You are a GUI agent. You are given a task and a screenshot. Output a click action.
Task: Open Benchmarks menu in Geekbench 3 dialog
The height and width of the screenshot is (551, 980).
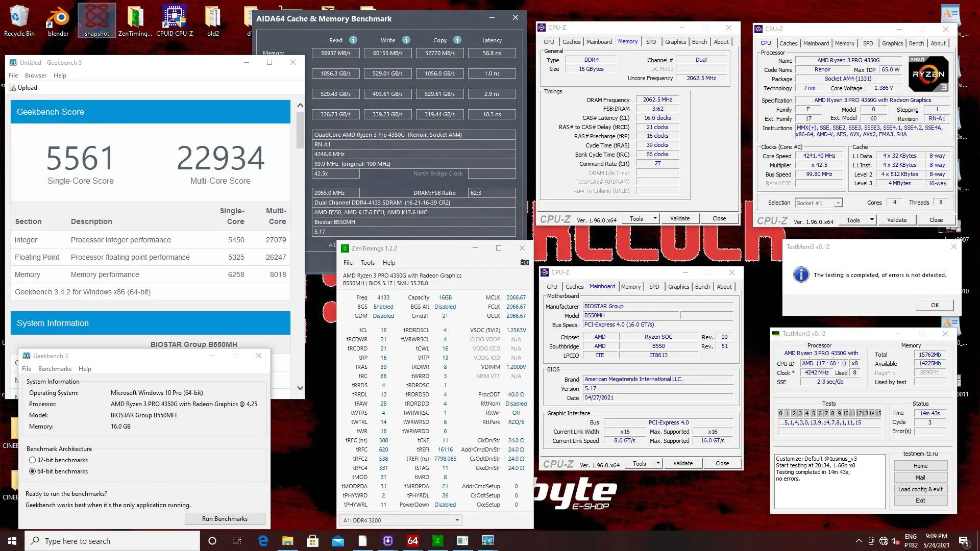[x=55, y=369]
